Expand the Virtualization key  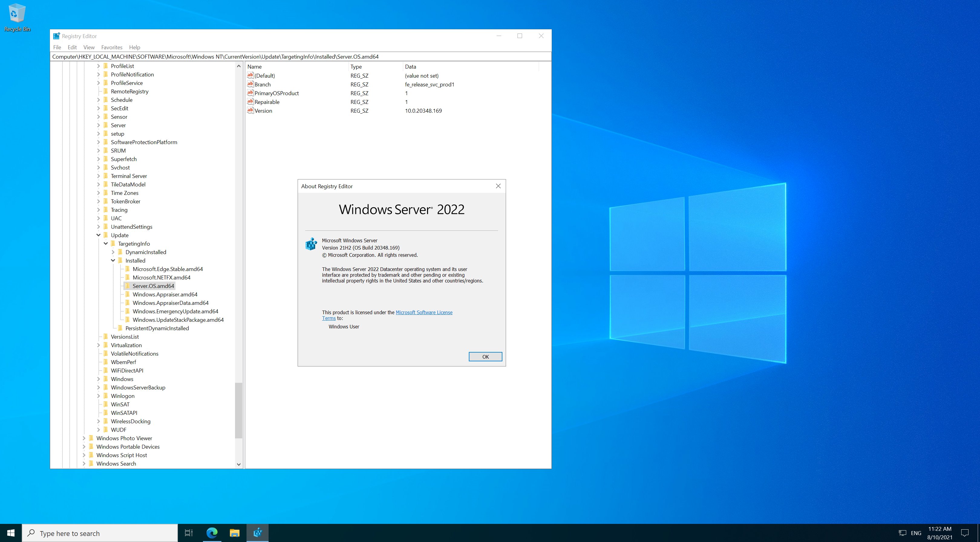point(99,345)
